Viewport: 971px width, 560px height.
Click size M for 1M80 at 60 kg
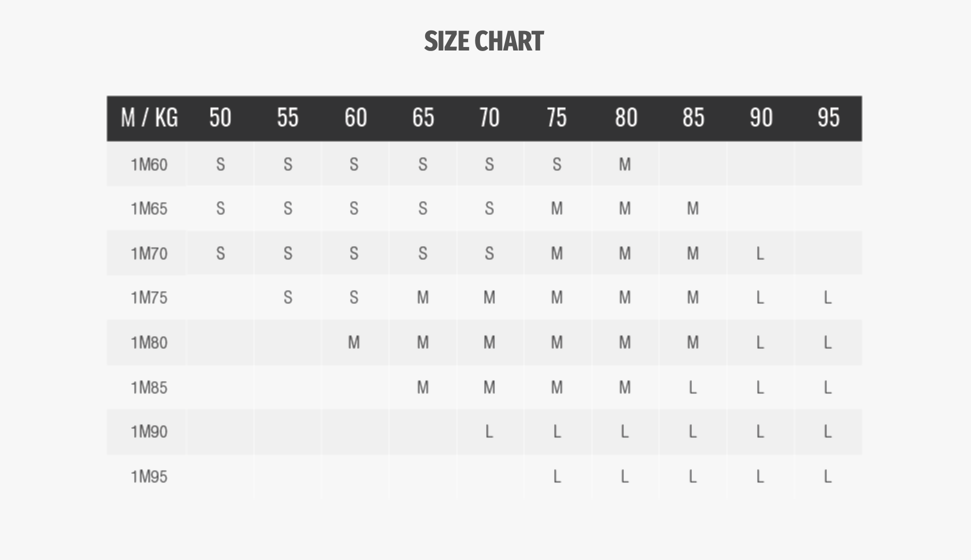pyautogui.click(x=354, y=342)
